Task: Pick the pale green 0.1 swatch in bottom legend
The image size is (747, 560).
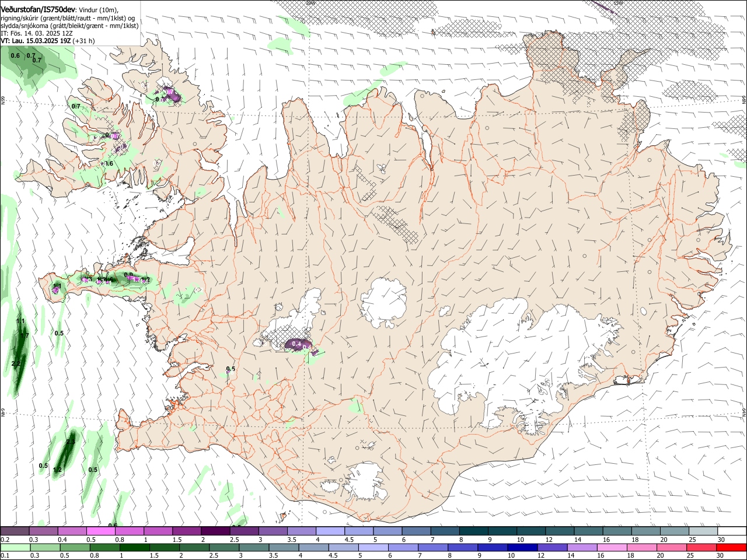Action: pos(15,547)
